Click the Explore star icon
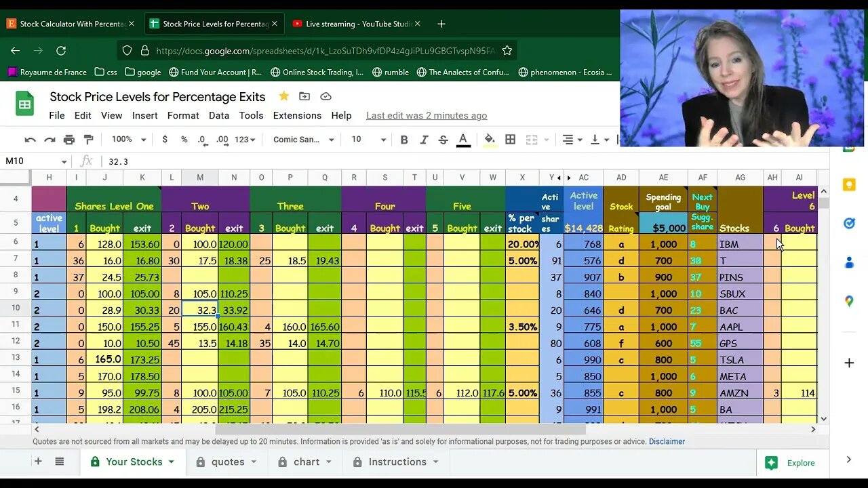 point(771,463)
